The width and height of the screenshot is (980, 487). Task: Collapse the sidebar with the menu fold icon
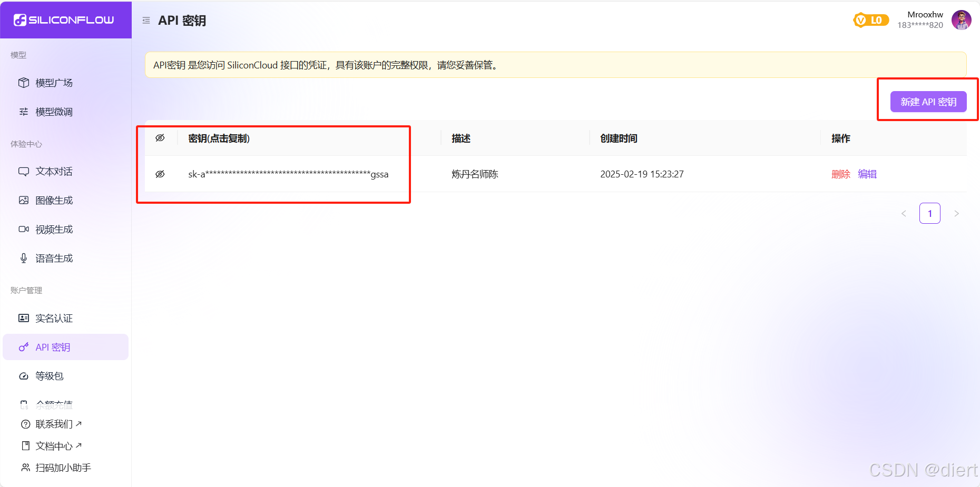pos(146,21)
